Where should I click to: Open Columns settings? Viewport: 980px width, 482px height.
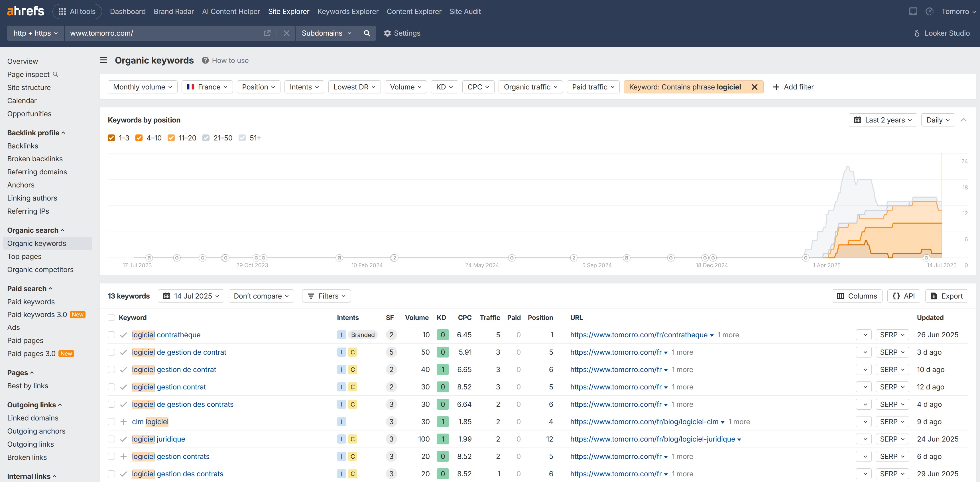coord(857,296)
